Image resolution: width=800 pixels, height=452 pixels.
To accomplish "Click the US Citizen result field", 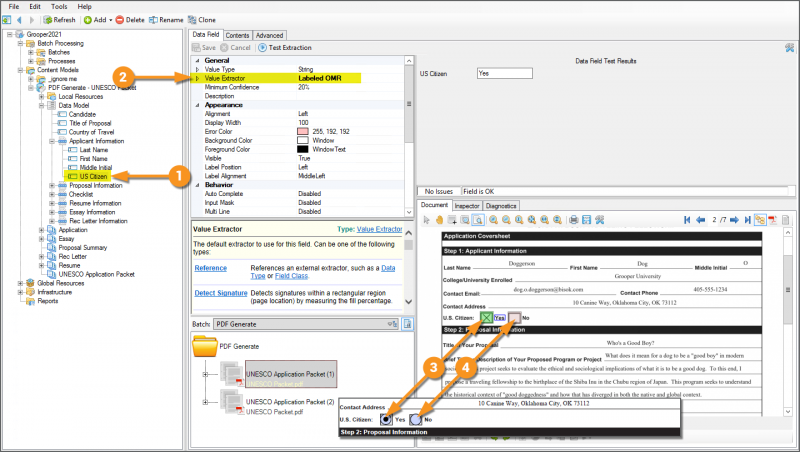I will pos(505,73).
